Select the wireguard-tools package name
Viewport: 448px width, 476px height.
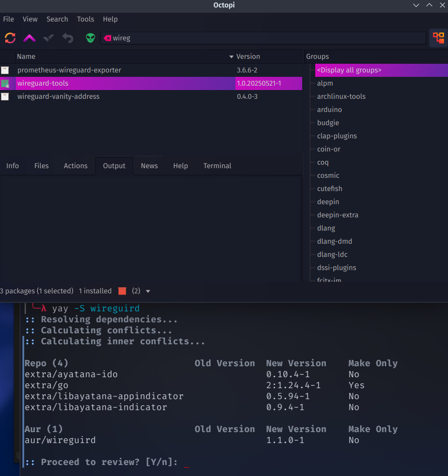point(43,83)
